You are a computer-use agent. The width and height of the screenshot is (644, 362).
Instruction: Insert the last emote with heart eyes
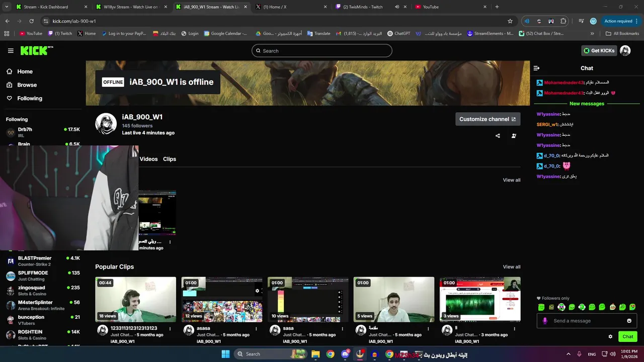click(632, 307)
